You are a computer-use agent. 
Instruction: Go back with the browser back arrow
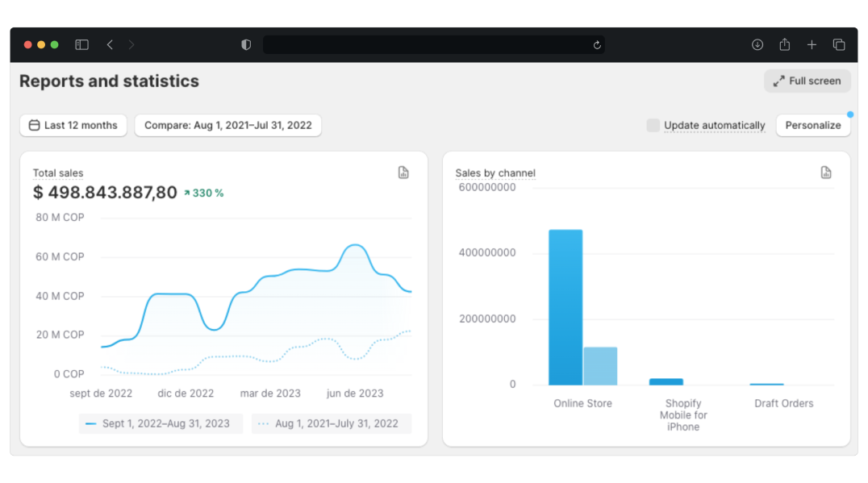click(110, 45)
